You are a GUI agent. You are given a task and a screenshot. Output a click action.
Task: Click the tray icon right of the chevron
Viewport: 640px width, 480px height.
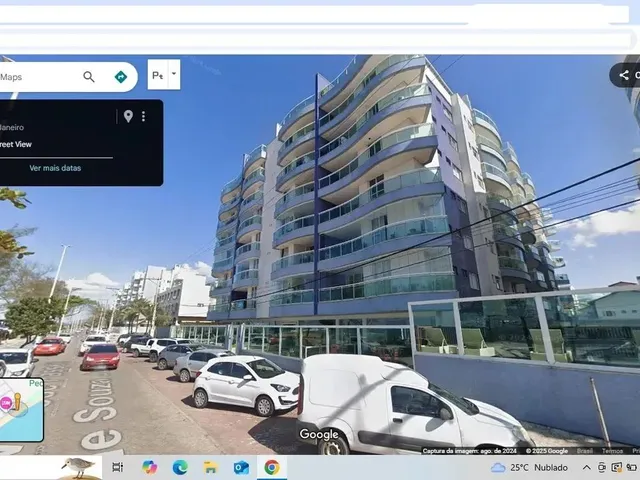click(x=602, y=467)
